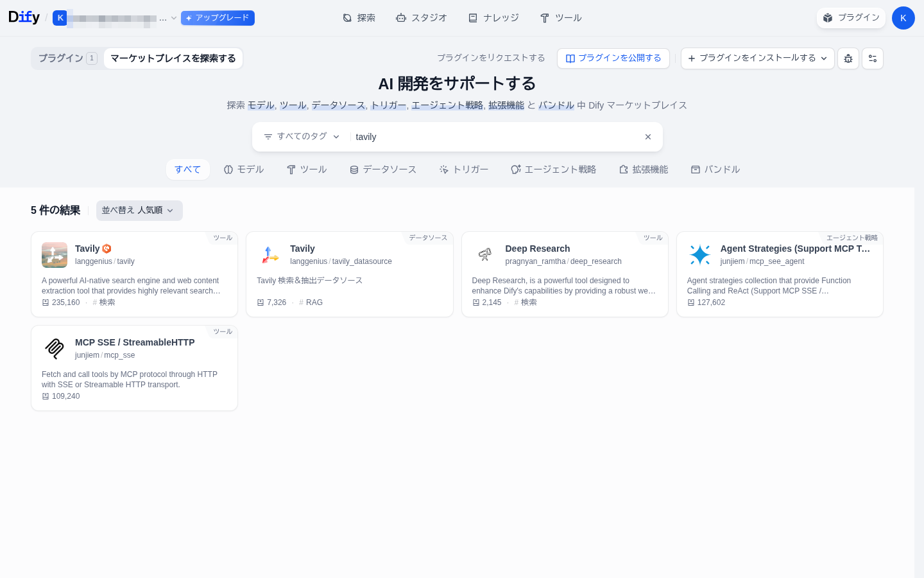The image size is (924, 578).
Task: Click pragnyan_ramtha / deep_research text
Action: tap(563, 261)
